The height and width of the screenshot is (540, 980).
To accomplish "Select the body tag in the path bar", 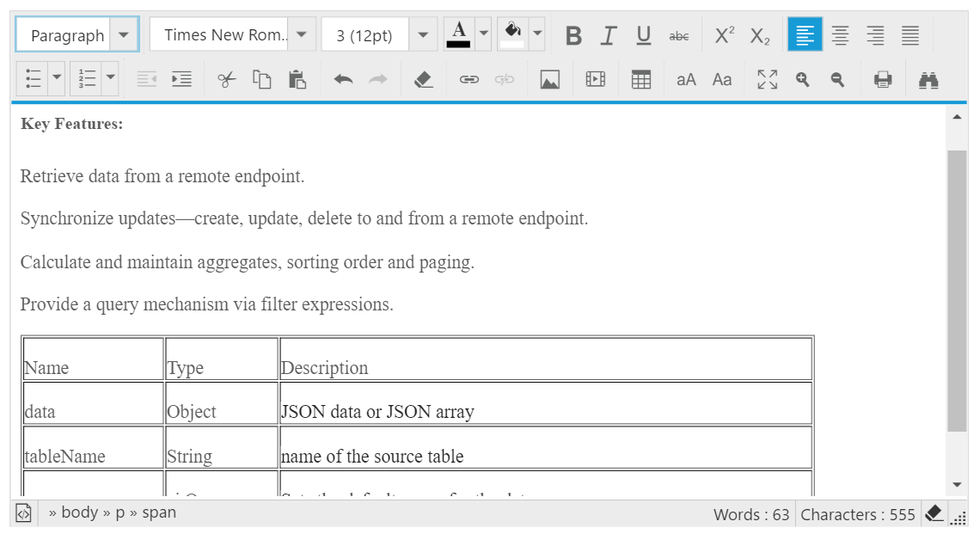I will [x=79, y=512].
